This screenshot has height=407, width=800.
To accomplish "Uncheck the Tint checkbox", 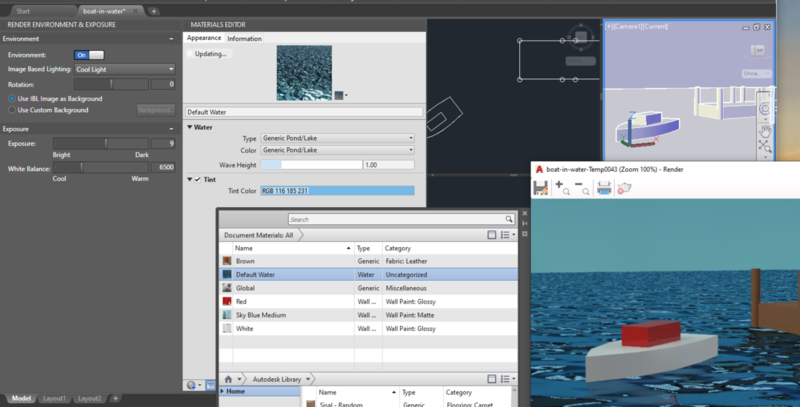I will [197, 179].
